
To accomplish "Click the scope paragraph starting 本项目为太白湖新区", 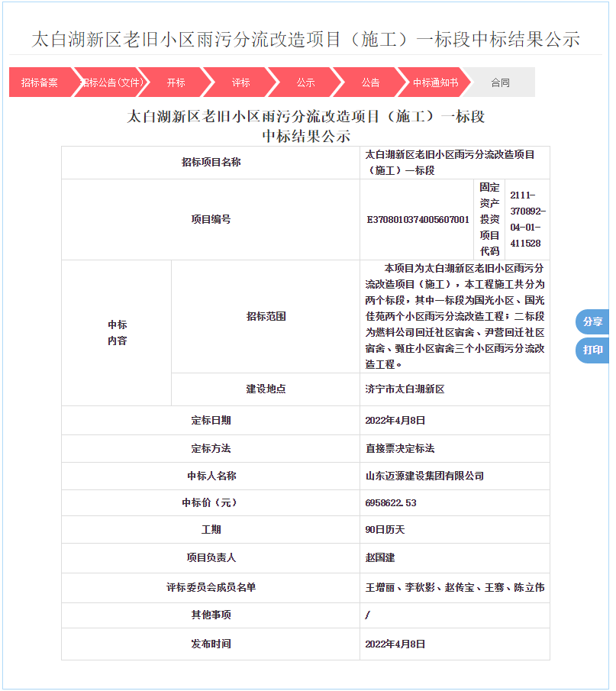I will click(455, 316).
